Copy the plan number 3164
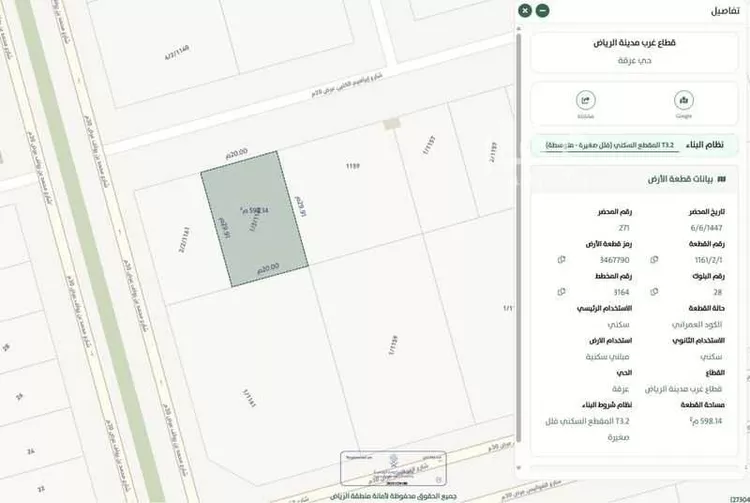 coord(561,292)
